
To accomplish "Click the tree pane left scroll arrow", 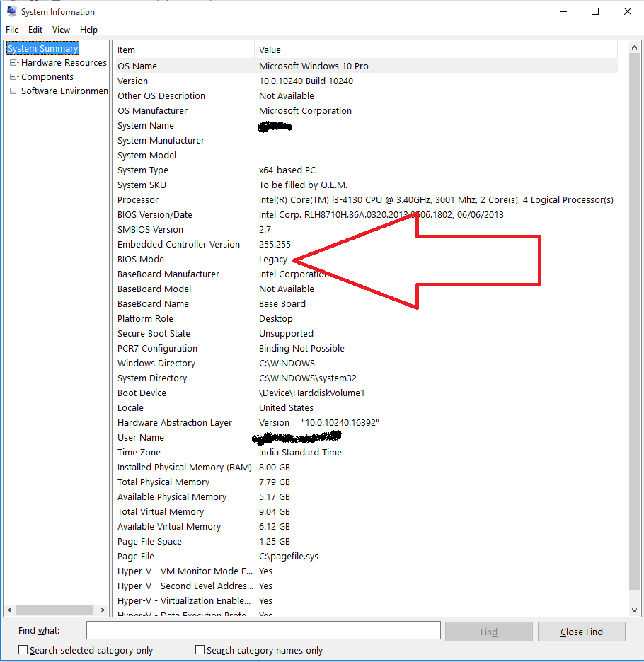I will pos(10,610).
